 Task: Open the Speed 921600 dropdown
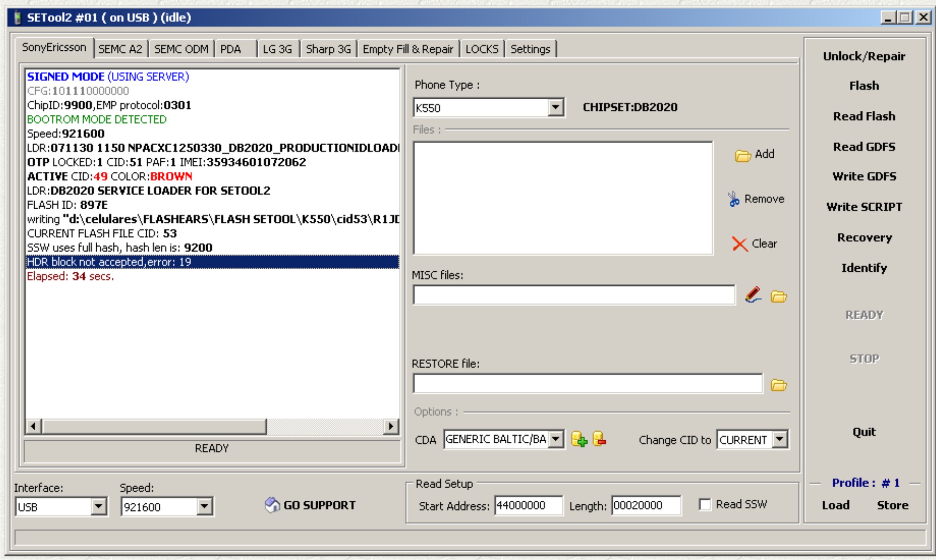point(204,507)
